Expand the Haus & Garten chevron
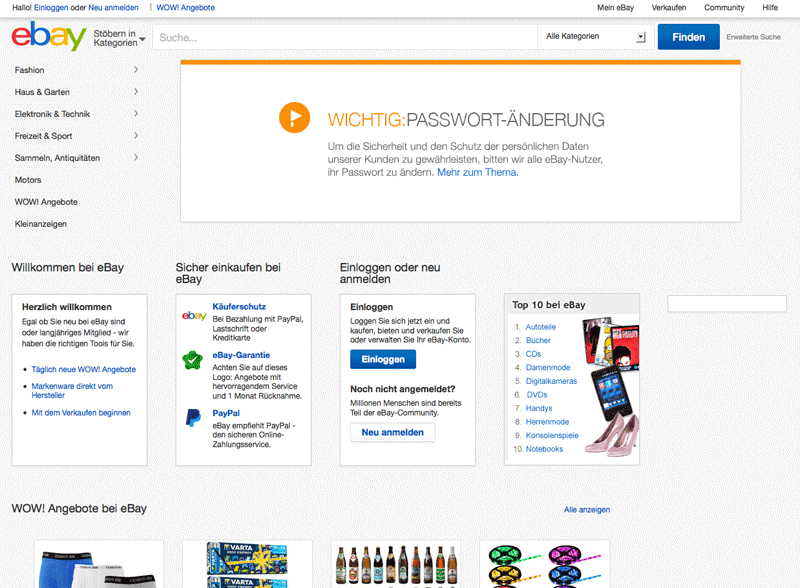The image size is (800, 588). tap(136, 91)
